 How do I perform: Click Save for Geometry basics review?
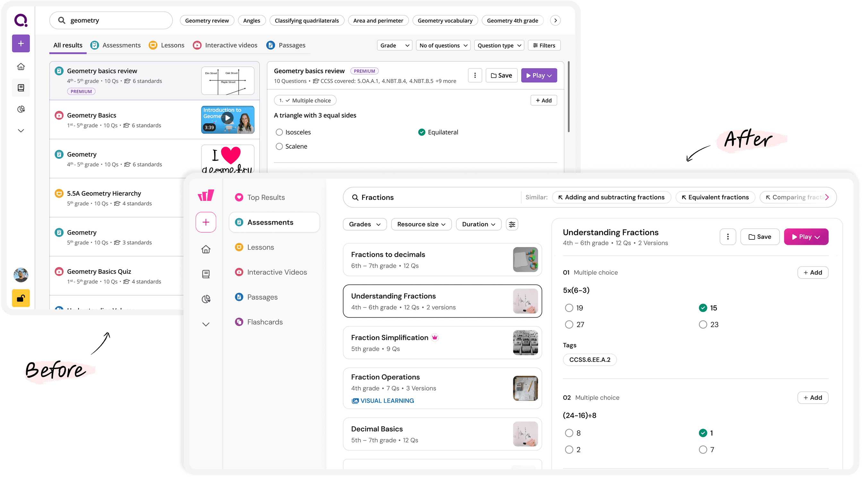(x=501, y=75)
